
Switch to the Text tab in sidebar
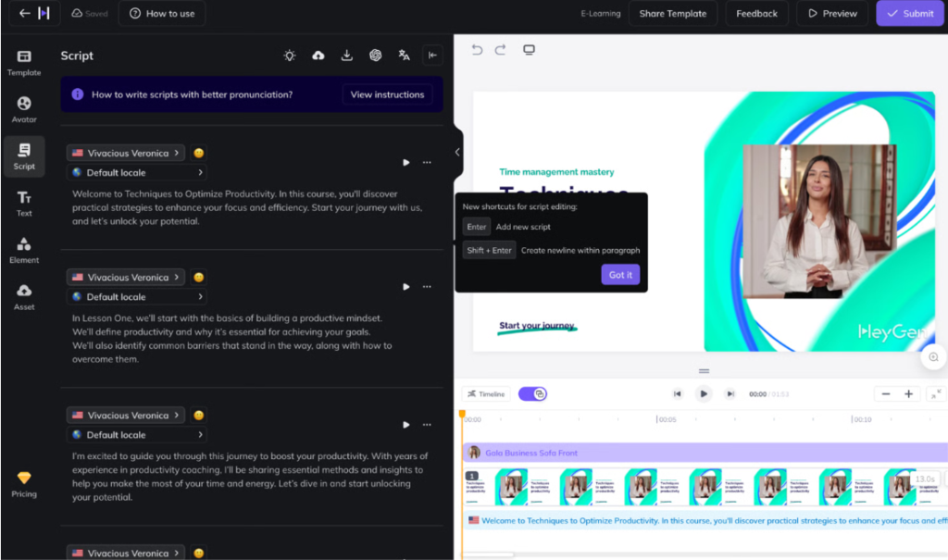(x=24, y=204)
